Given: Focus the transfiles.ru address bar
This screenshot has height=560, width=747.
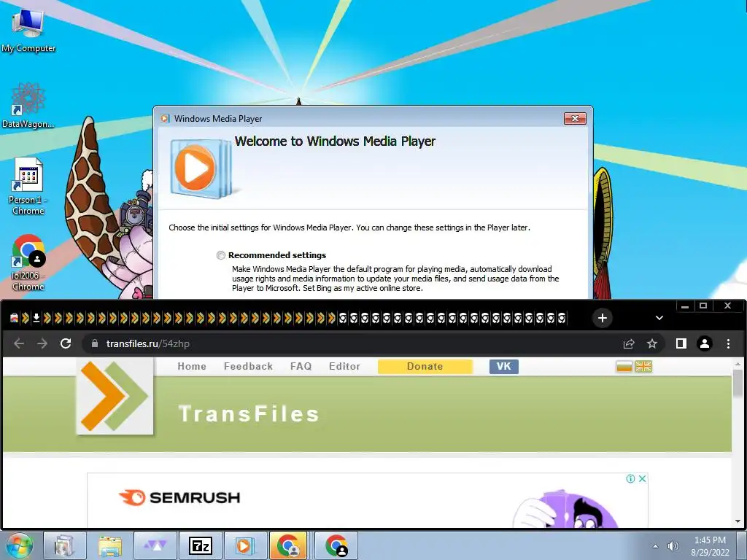Looking at the screenshot, I should 352,343.
